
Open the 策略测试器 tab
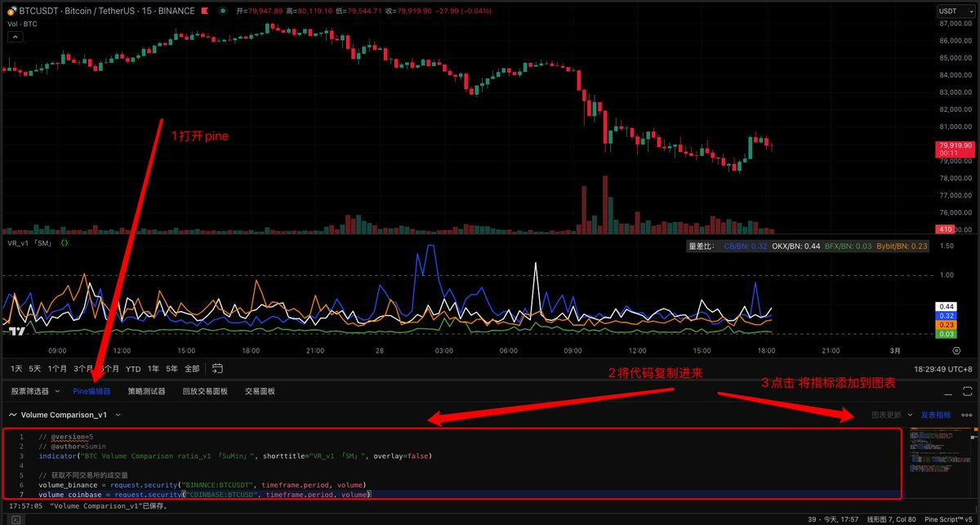[146, 391]
